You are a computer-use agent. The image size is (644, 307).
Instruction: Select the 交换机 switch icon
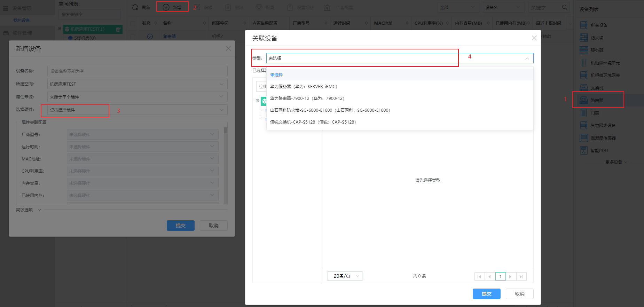[x=584, y=88]
